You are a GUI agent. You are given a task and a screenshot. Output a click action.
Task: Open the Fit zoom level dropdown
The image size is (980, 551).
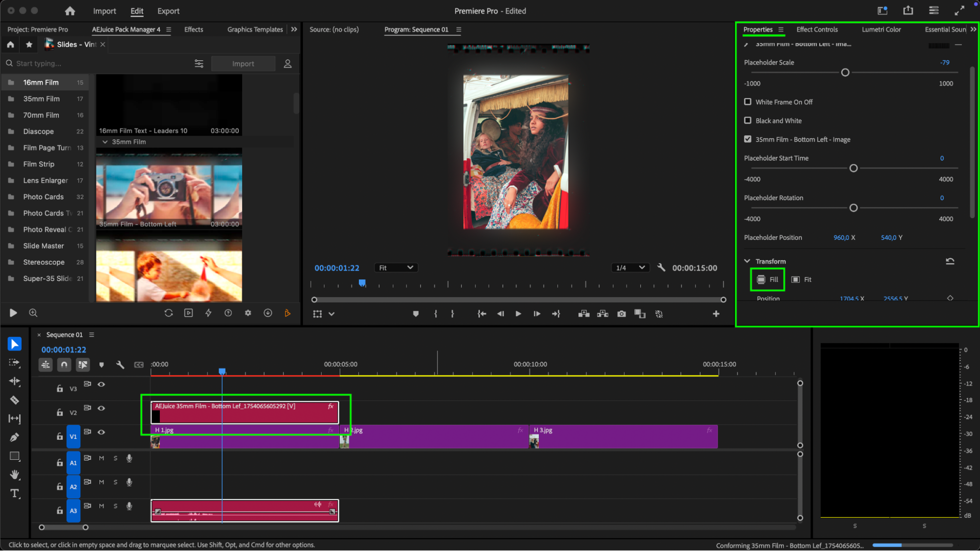[x=396, y=268]
